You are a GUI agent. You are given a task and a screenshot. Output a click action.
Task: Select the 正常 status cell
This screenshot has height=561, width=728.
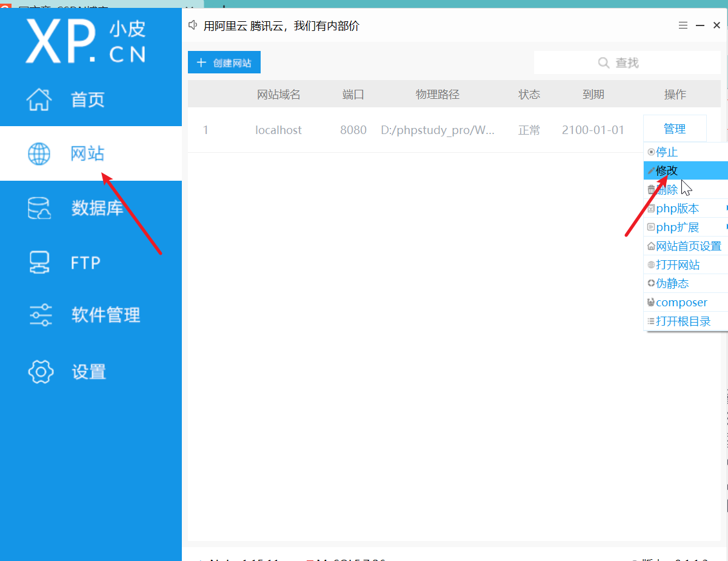[529, 130]
